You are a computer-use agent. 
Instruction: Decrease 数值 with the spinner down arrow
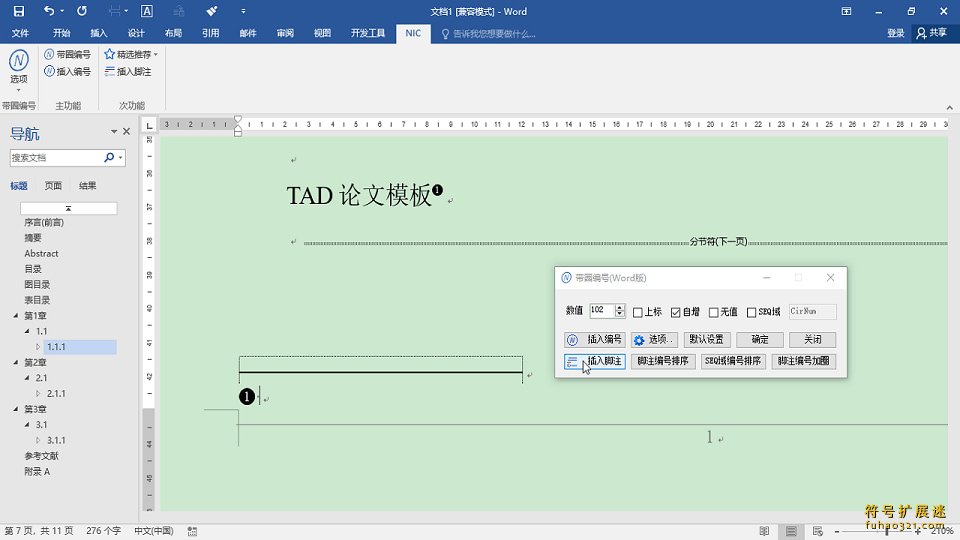click(620, 314)
